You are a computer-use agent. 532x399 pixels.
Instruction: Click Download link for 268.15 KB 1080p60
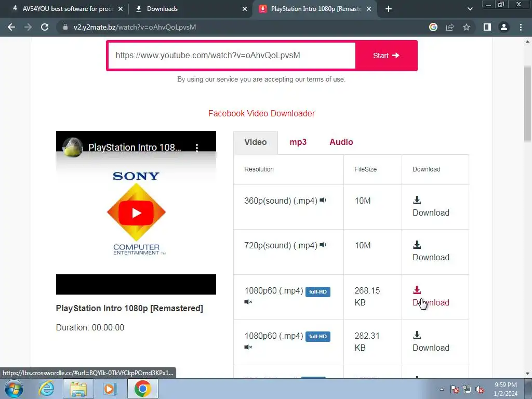click(x=431, y=303)
